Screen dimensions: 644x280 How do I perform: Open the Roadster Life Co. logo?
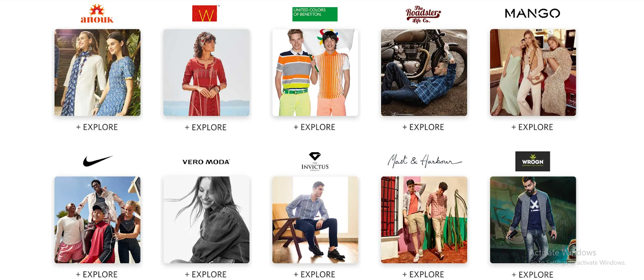point(423,15)
